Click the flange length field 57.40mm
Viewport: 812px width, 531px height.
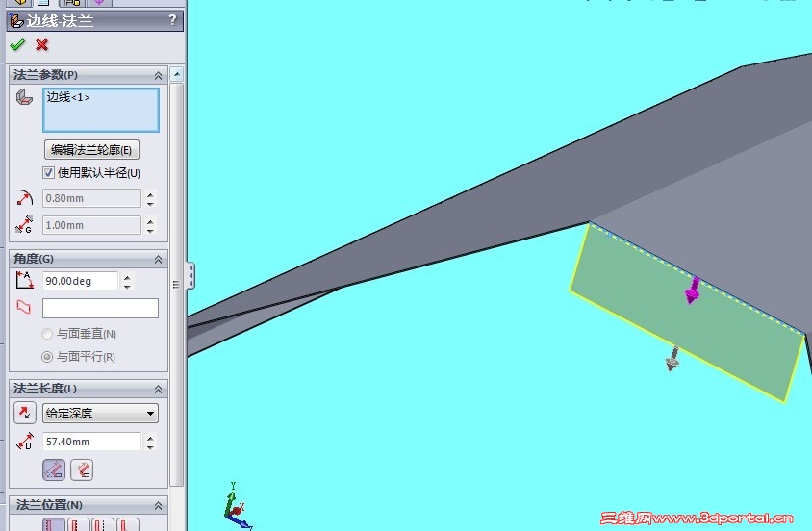(x=91, y=442)
